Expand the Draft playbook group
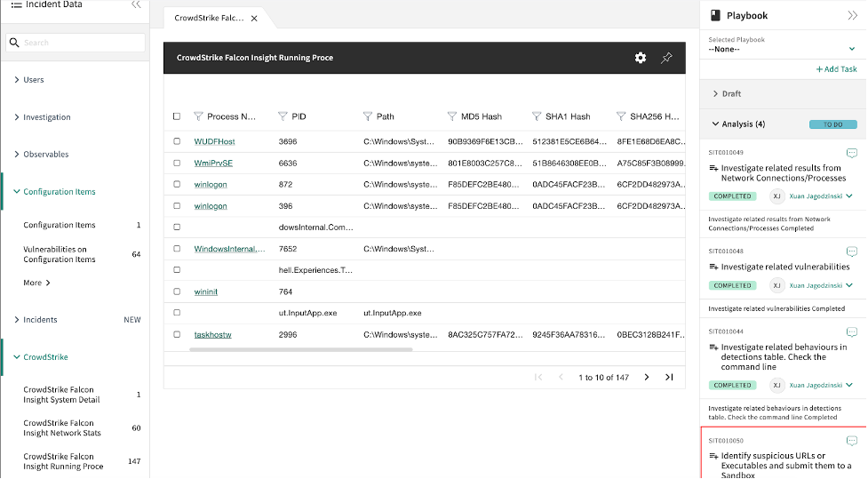The width and height of the screenshot is (868, 479). (715, 93)
